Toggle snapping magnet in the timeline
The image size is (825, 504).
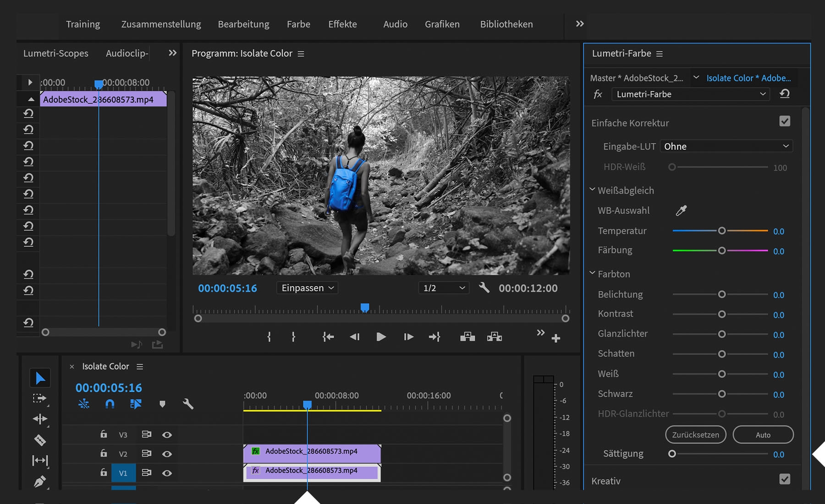(x=110, y=404)
